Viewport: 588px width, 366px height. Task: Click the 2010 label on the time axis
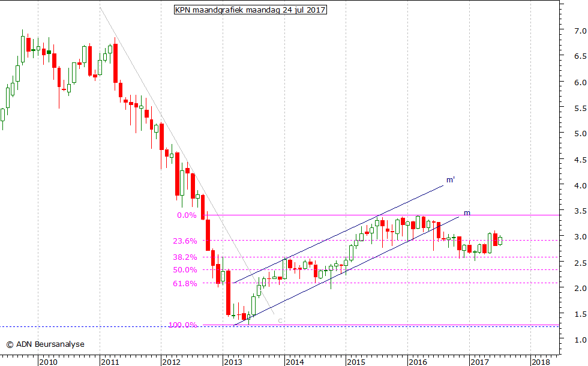pos(49,362)
